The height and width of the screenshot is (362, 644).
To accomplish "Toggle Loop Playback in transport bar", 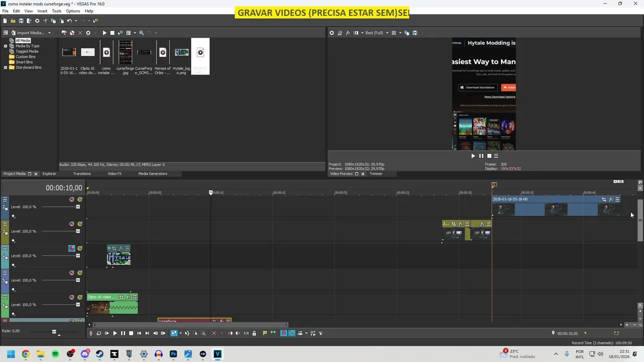I will [x=99, y=333].
